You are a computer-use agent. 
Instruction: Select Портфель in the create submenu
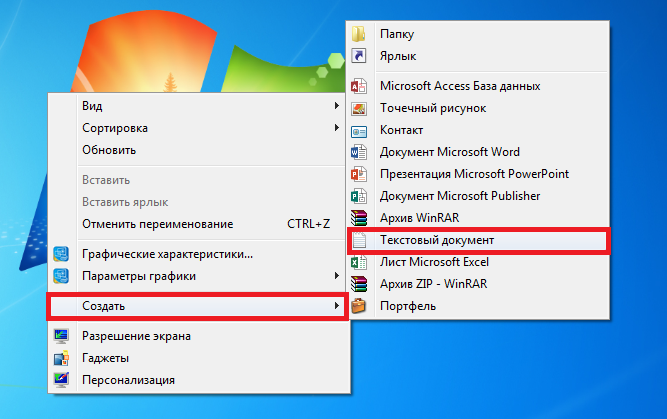(478, 306)
